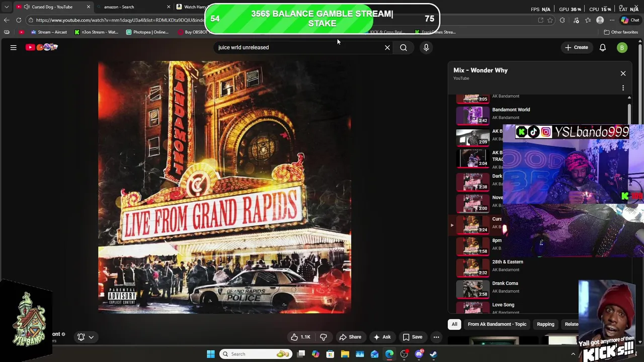Start voice search with the microphone
This screenshot has width=644, height=362.
click(x=426, y=47)
